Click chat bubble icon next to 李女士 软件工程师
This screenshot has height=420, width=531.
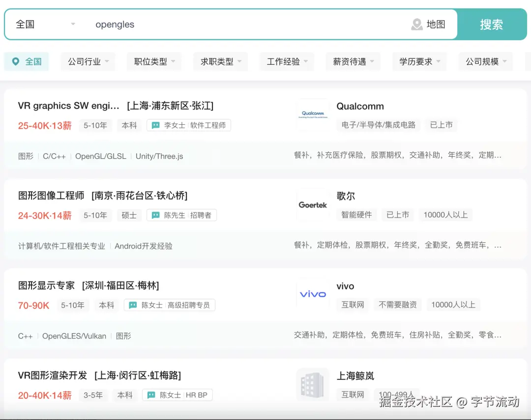pos(155,125)
